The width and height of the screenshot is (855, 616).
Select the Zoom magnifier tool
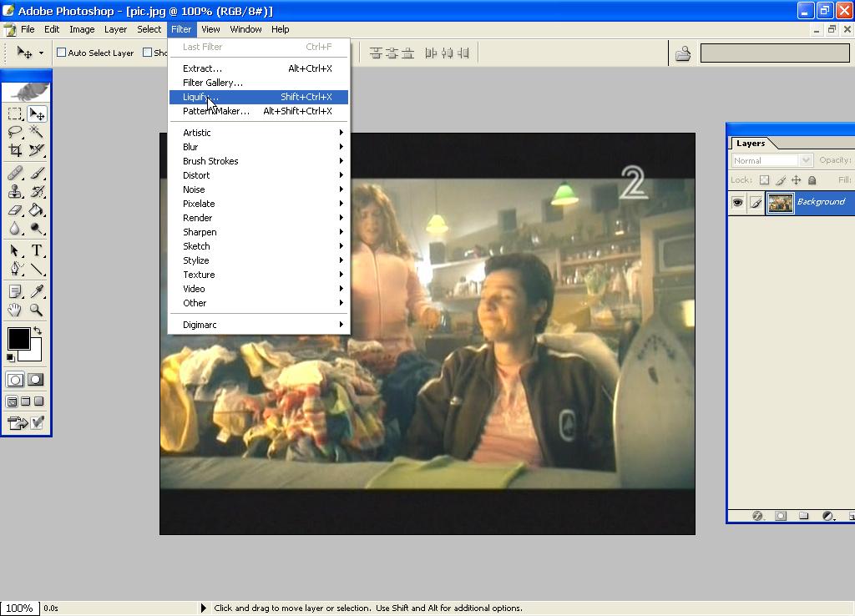point(37,310)
